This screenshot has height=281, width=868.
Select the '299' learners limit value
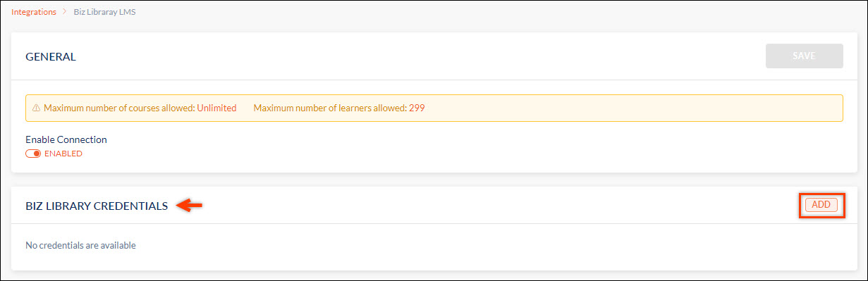pos(417,108)
